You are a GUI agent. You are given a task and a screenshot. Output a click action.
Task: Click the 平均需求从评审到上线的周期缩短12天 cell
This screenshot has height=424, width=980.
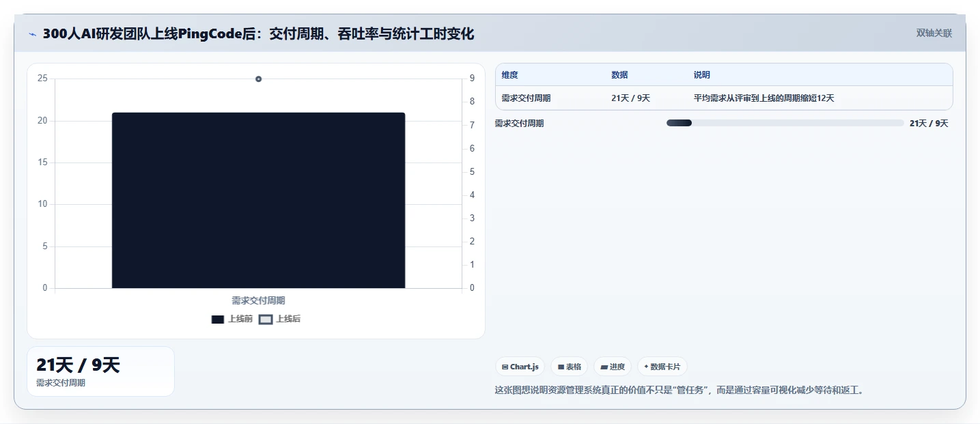[x=764, y=98]
